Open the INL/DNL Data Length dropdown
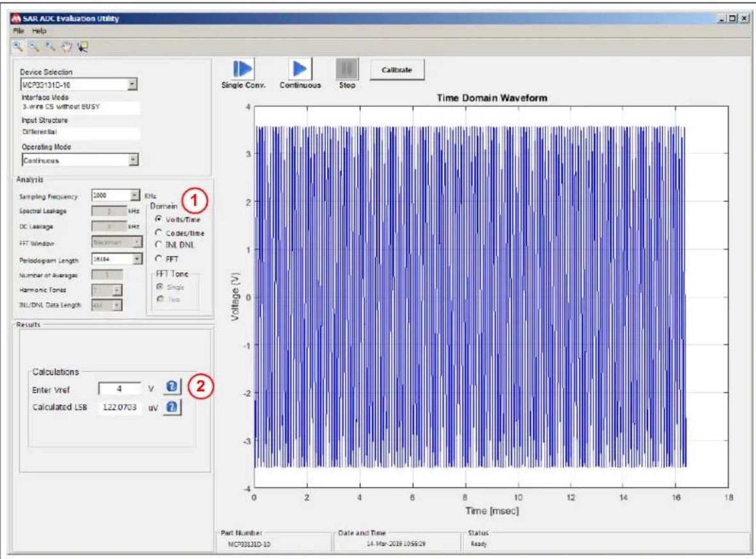Image resolution: width=756 pixels, height=559 pixels. click(117, 305)
